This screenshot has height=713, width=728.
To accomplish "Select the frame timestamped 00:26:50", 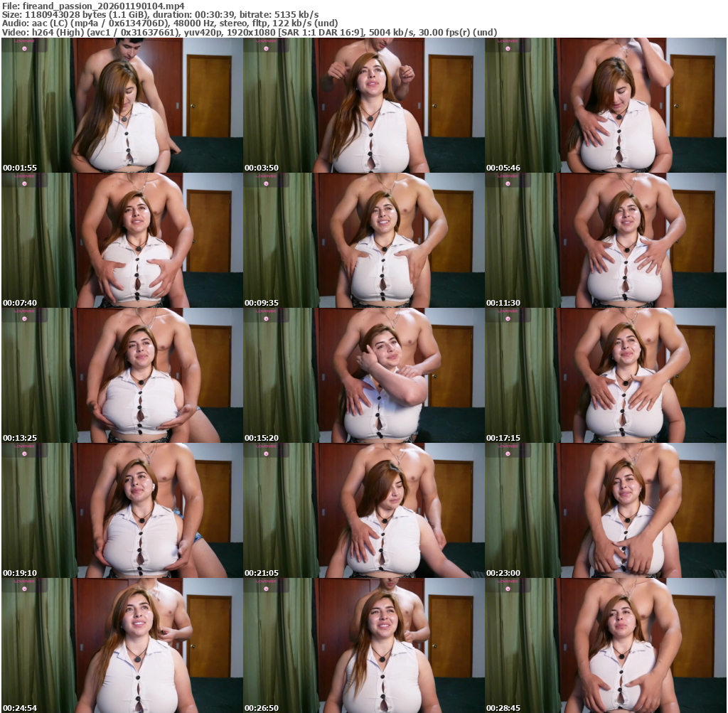I will tap(364, 645).
